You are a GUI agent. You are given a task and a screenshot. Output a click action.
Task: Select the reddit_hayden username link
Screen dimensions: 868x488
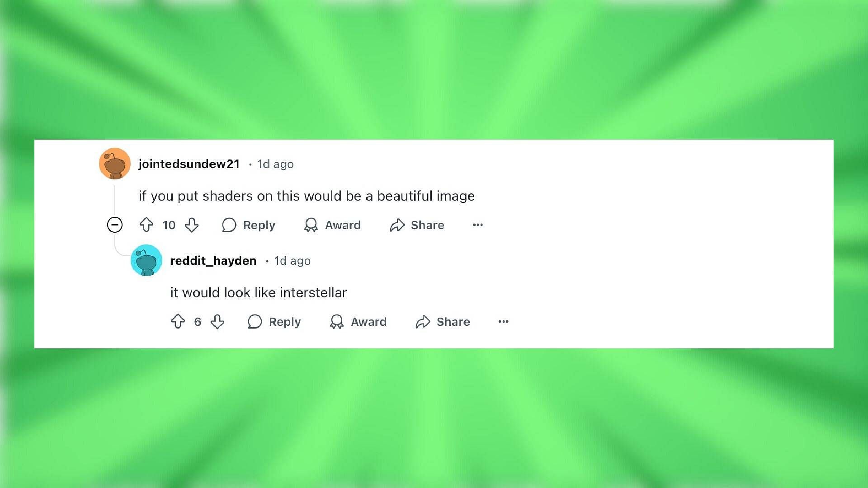tap(213, 260)
